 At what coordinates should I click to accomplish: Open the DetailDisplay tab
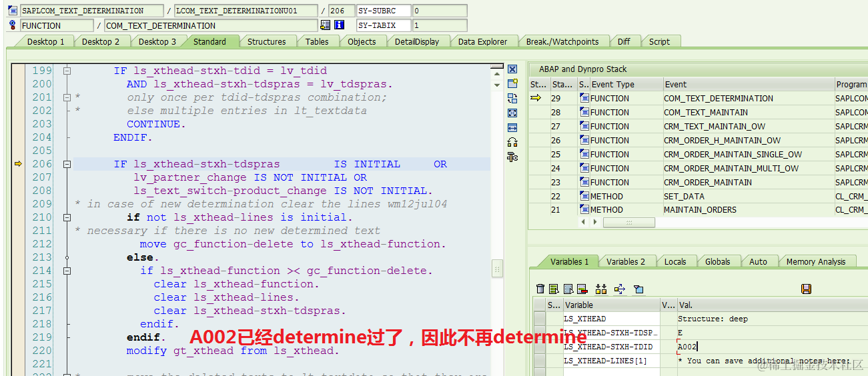417,41
